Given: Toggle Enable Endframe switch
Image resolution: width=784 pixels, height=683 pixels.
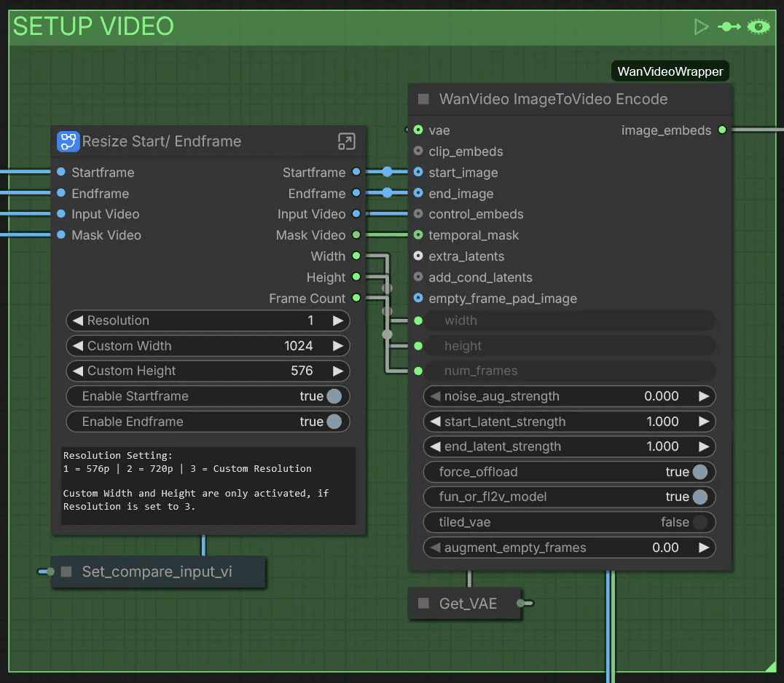Looking at the screenshot, I should pyautogui.click(x=334, y=422).
